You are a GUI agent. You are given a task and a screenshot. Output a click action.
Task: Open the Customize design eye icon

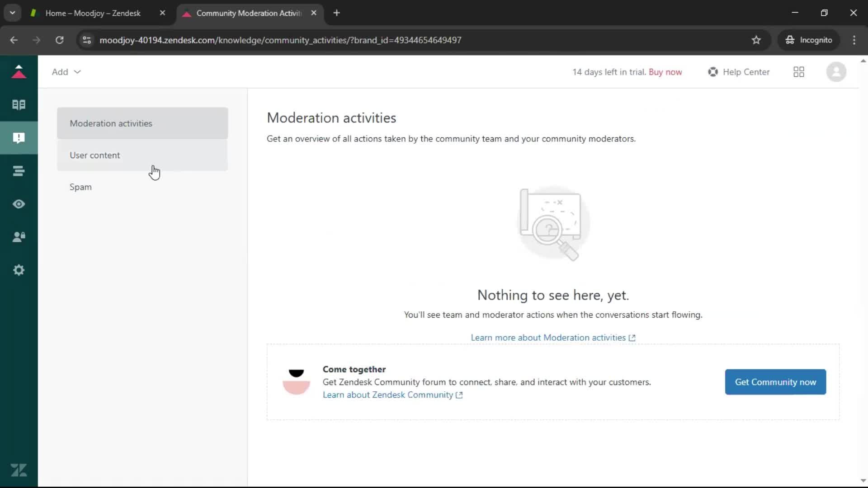click(19, 204)
